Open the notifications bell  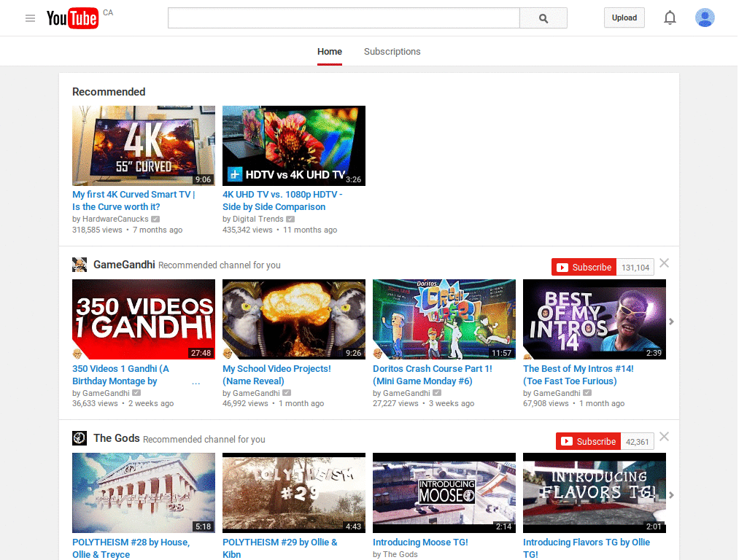pos(670,18)
